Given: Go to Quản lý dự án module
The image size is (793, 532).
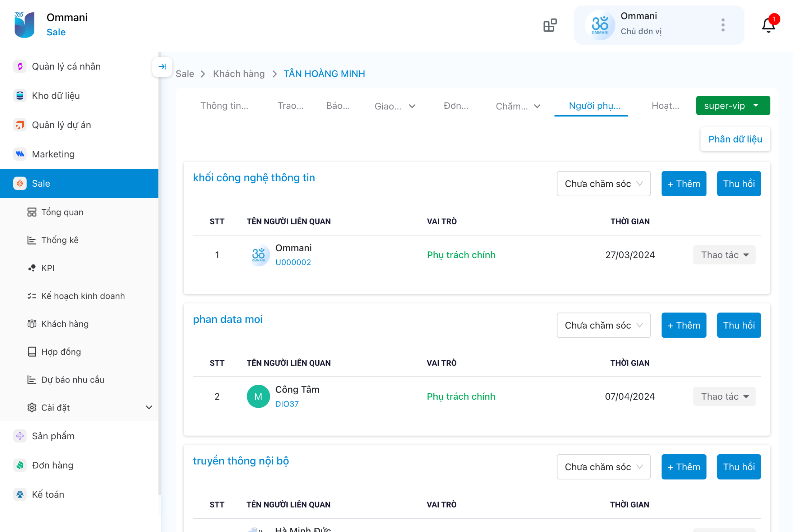Looking at the screenshot, I should [61, 125].
